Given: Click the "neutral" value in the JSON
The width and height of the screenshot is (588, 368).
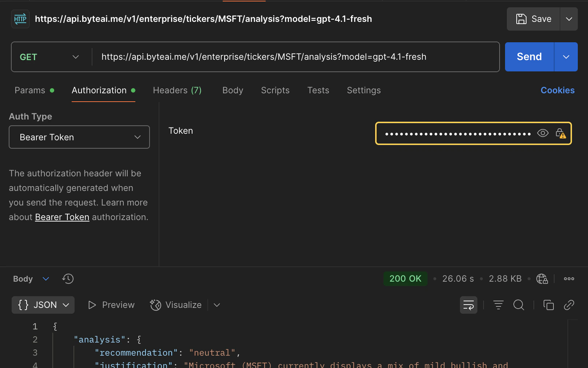Looking at the screenshot, I should [212, 353].
